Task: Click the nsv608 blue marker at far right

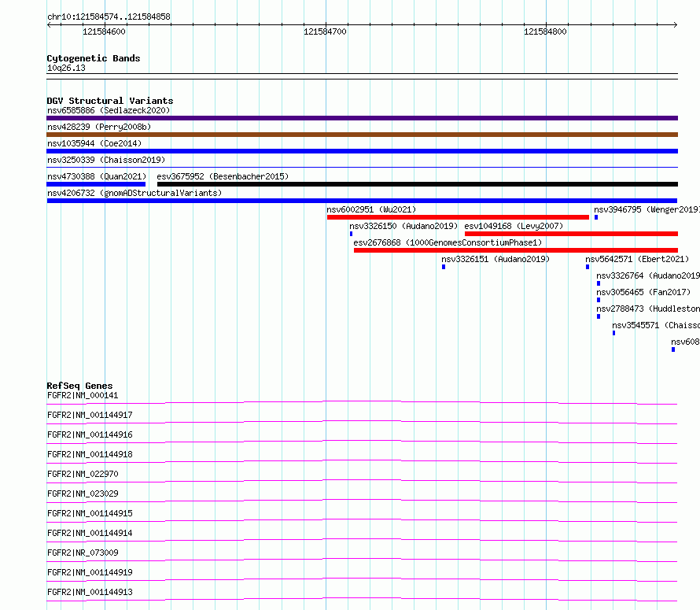Action: coord(673,349)
